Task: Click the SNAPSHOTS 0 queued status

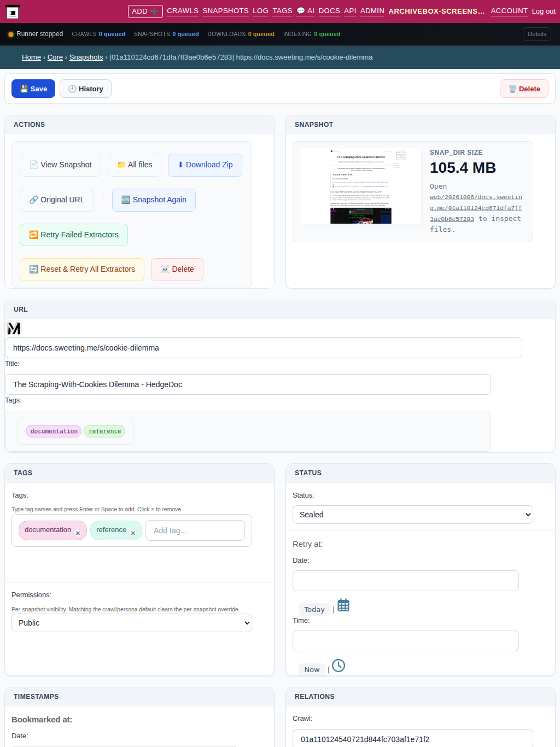Action: click(x=166, y=34)
